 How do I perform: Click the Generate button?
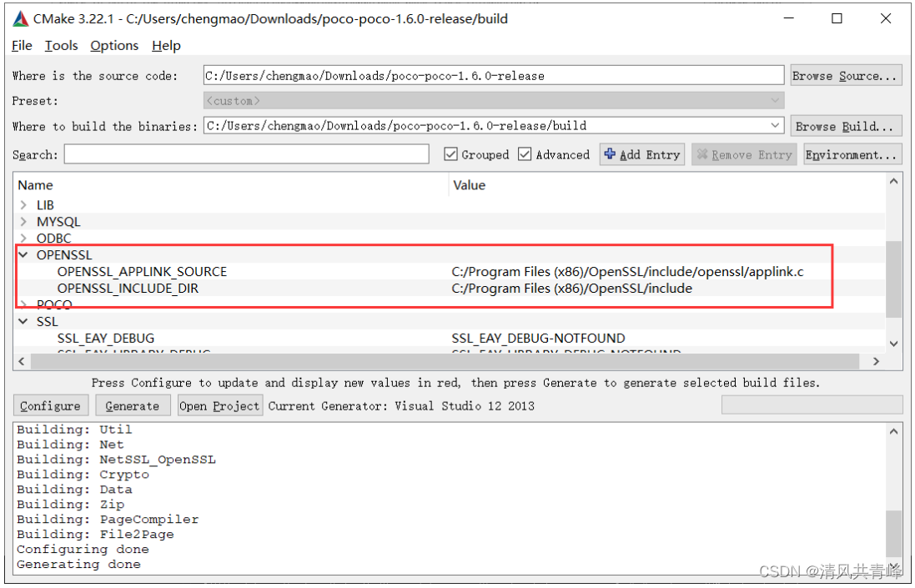(x=133, y=406)
